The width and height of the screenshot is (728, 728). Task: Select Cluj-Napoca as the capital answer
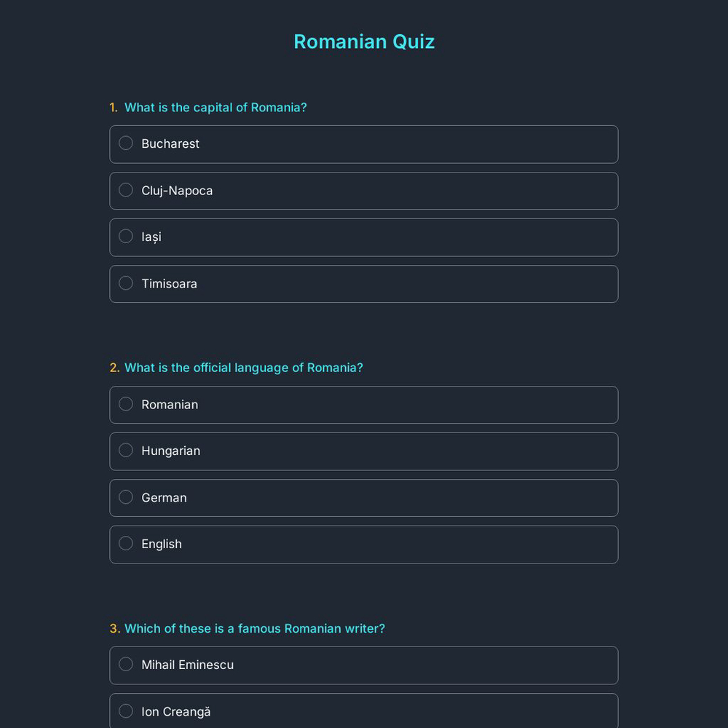click(125, 190)
